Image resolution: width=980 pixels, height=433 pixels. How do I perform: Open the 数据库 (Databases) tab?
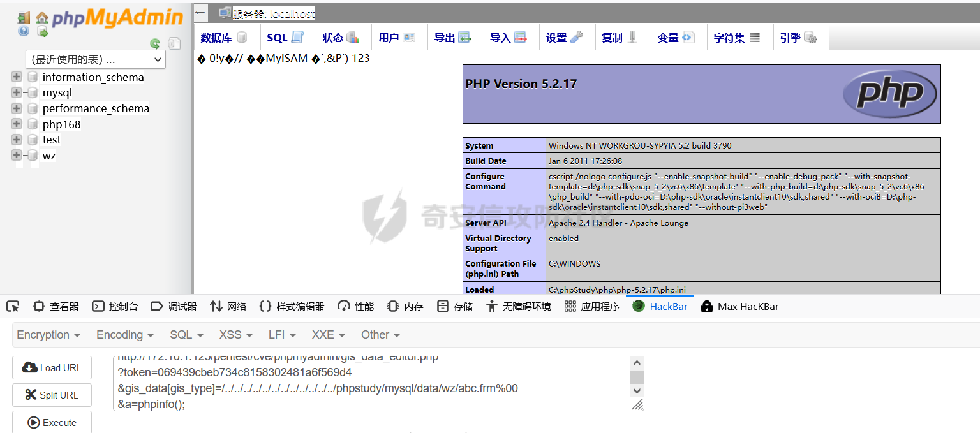click(x=224, y=38)
